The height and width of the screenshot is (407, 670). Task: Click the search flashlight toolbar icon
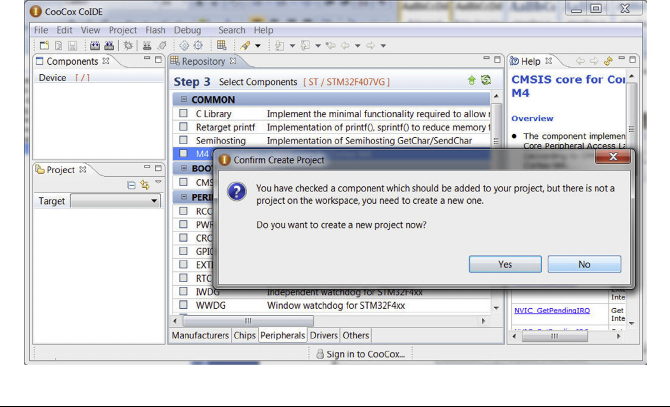245,46
